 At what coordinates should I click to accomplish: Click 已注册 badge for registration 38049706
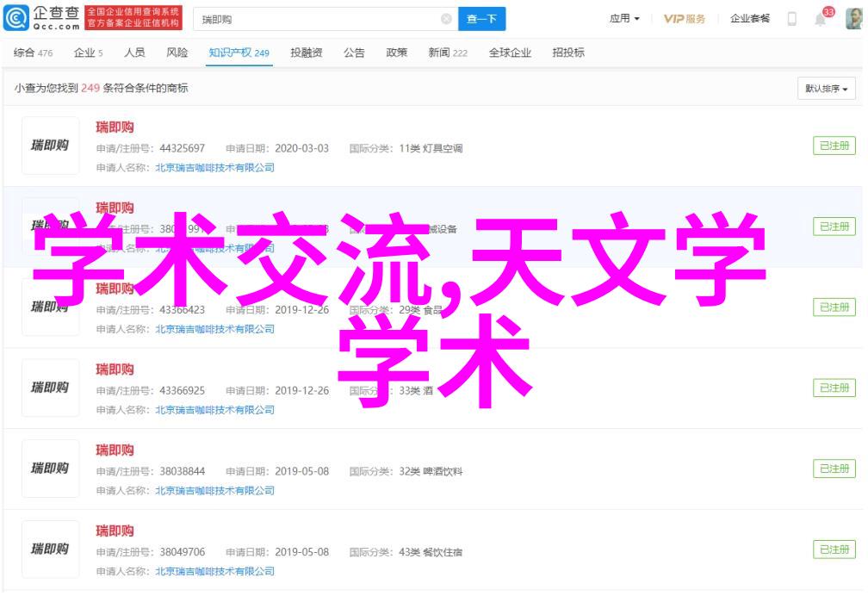[x=834, y=549]
